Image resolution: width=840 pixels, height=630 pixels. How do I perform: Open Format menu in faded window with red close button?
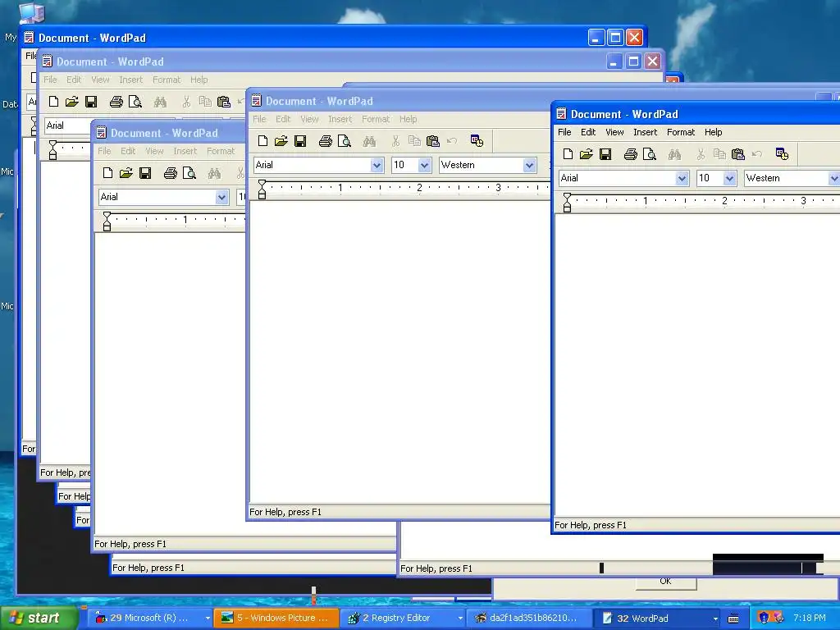pos(167,80)
